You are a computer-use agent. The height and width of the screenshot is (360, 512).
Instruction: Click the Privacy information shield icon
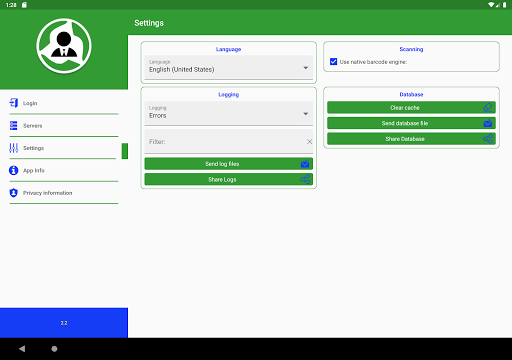pos(13,193)
